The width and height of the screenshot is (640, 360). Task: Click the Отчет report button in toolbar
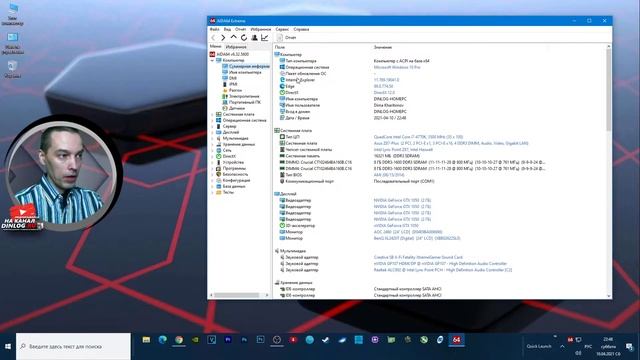286,38
